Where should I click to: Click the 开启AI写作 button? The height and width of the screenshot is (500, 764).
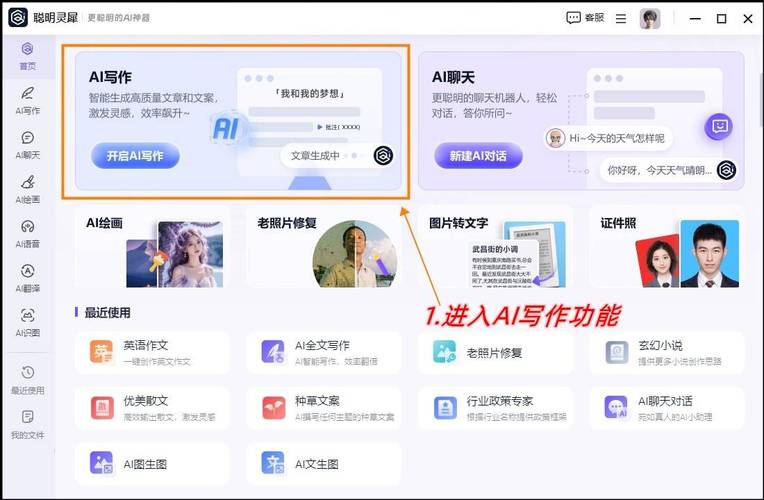click(135, 156)
